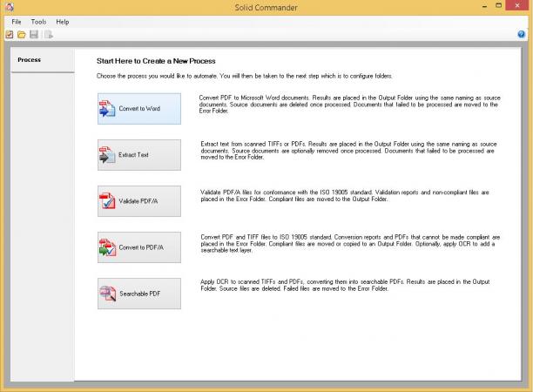Click the 'Start Here to Create a New Process' heading

[156, 61]
